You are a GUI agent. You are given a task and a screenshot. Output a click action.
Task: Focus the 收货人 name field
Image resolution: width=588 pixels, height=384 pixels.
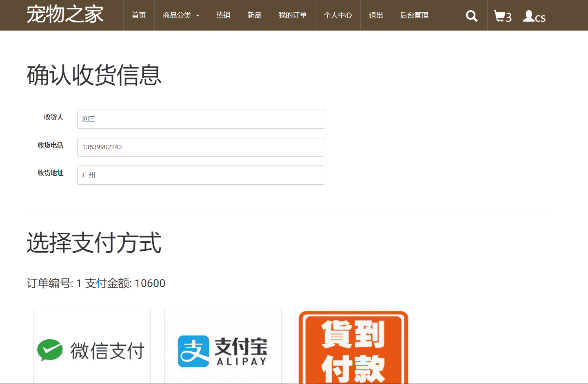(x=201, y=119)
